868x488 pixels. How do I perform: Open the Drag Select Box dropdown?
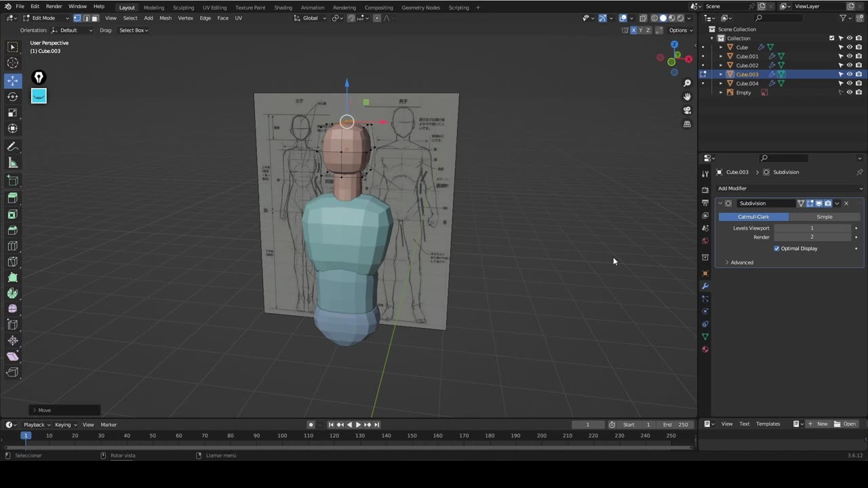134,30
